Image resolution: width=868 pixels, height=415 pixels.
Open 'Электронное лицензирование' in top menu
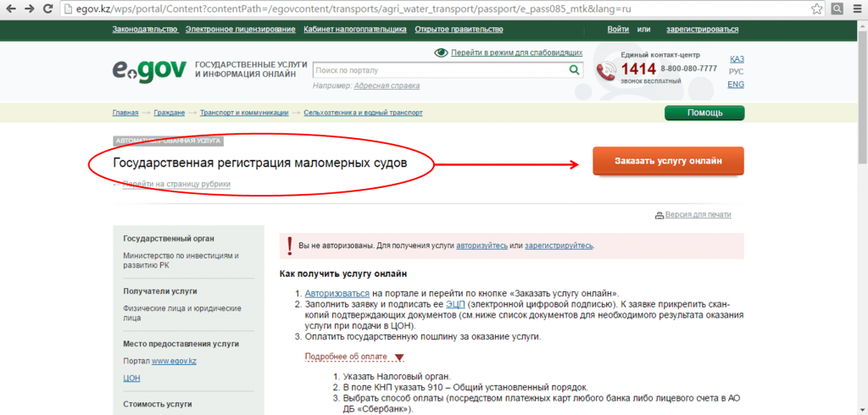point(240,30)
